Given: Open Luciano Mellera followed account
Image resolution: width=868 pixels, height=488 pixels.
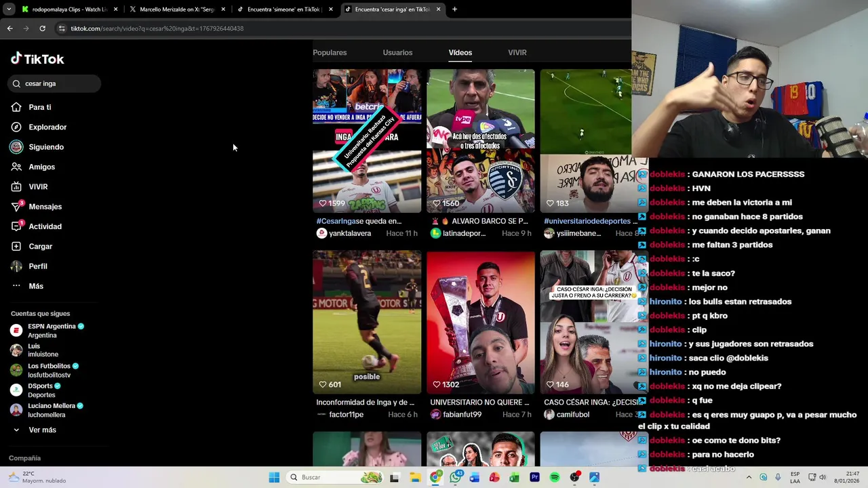Looking at the screenshot, I should click(47, 410).
